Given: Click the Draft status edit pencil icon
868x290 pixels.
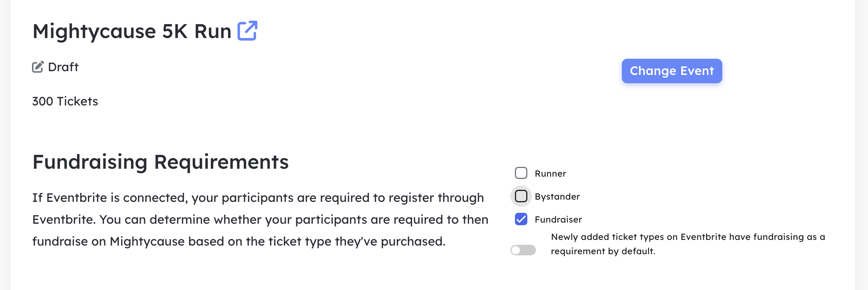Looking at the screenshot, I should 38,67.
